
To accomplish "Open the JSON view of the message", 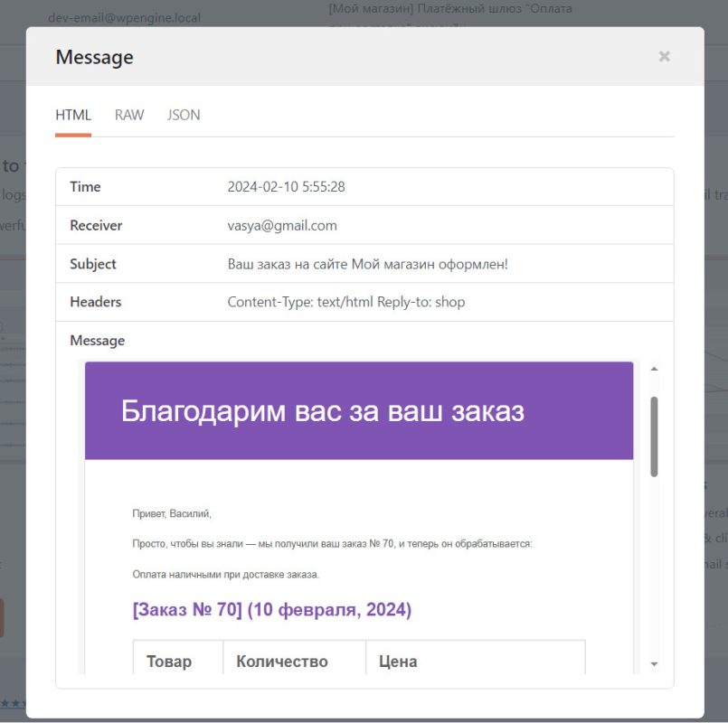I will pos(183,115).
